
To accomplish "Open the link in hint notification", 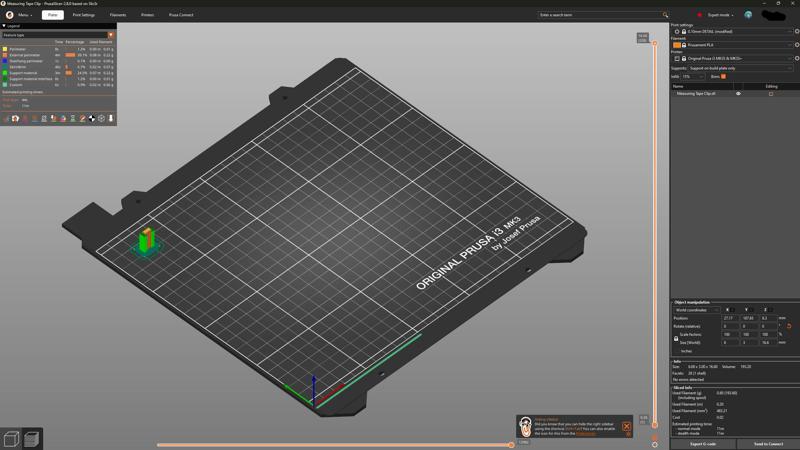I will (586, 433).
